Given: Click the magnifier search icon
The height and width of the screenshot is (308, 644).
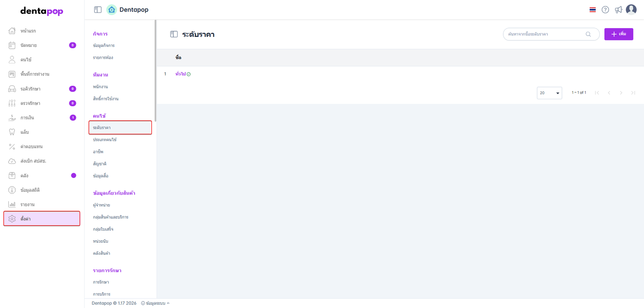Looking at the screenshot, I should 588,34.
